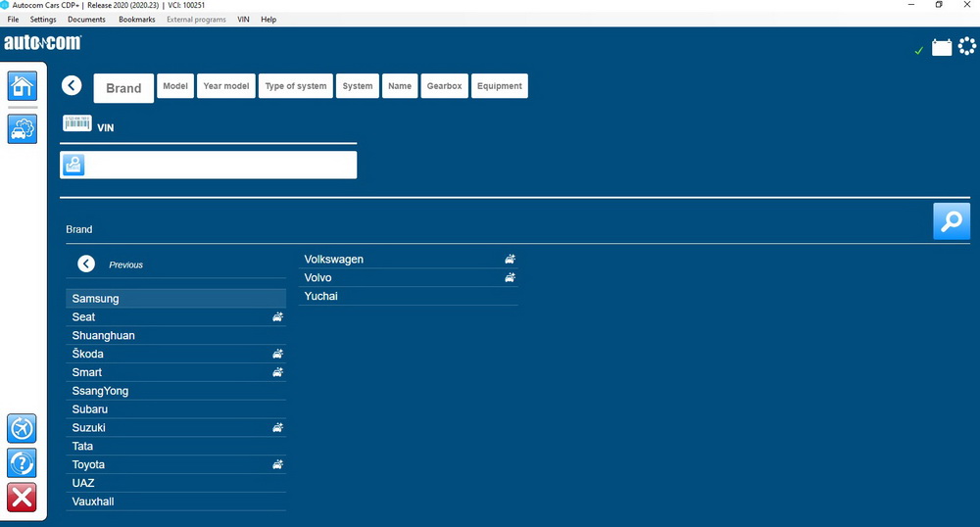Open the flight recorder airplane icon
Viewport: 980px width, 527px height.
point(22,428)
